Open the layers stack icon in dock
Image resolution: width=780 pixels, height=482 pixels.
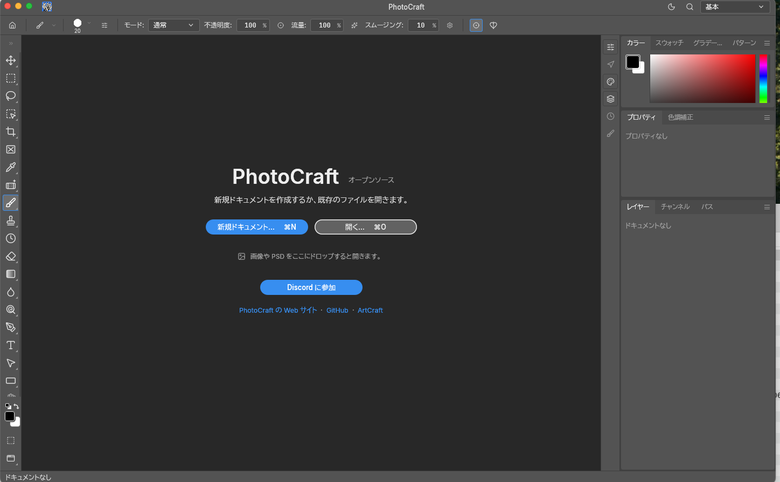tap(610, 99)
